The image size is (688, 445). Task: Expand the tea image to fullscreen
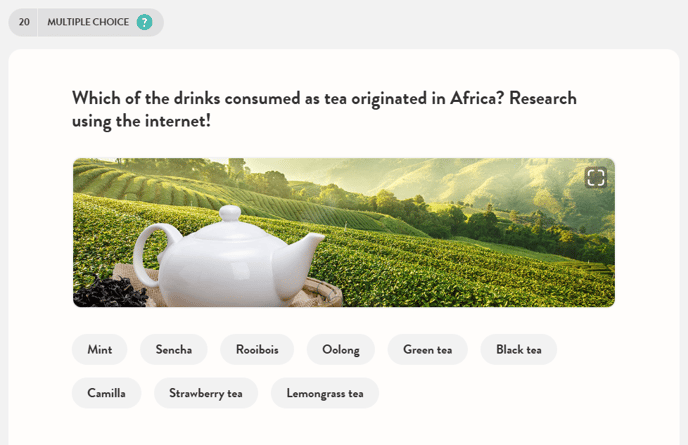click(596, 178)
